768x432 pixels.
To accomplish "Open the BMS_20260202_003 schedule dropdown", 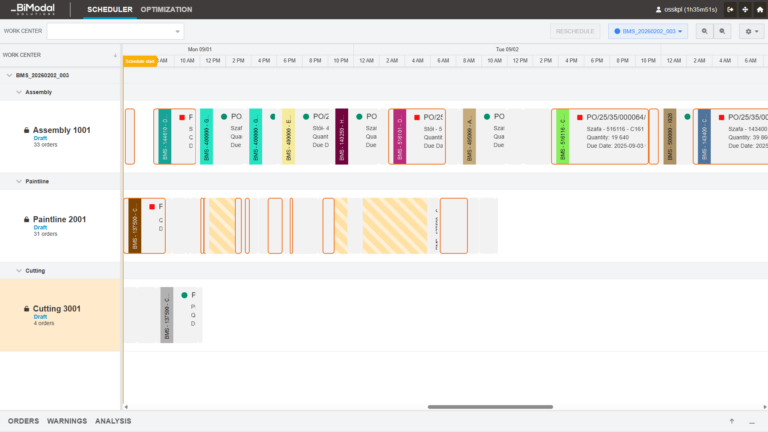I will point(649,31).
